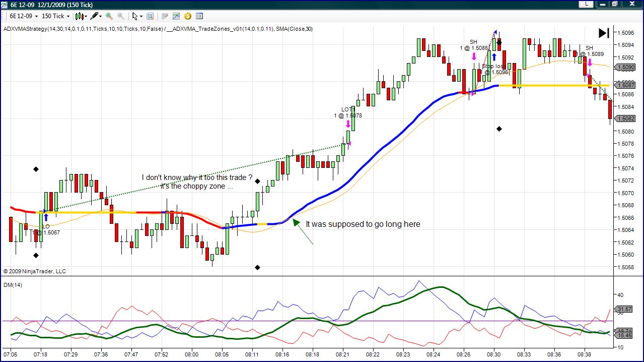This screenshot has height=362, width=644.
Task: Click the greyed-out strategies toolbar icon
Action: tap(165, 16)
